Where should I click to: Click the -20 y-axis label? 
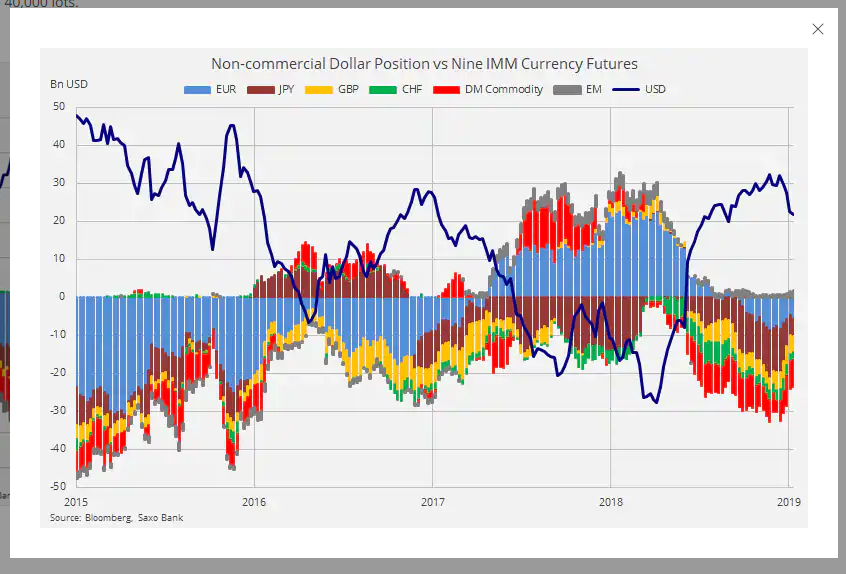click(x=57, y=372)
